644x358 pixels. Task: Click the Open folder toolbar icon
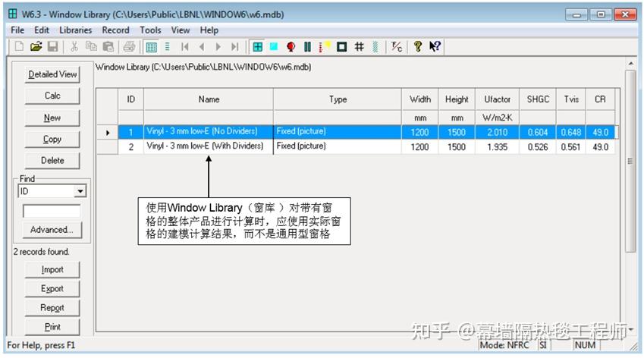click(36, 46)
